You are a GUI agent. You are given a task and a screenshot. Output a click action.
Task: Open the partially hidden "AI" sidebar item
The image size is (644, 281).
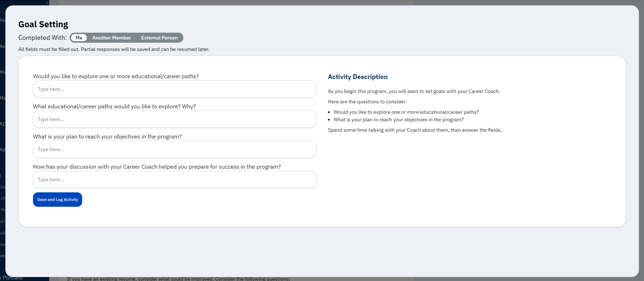[3, 124]
